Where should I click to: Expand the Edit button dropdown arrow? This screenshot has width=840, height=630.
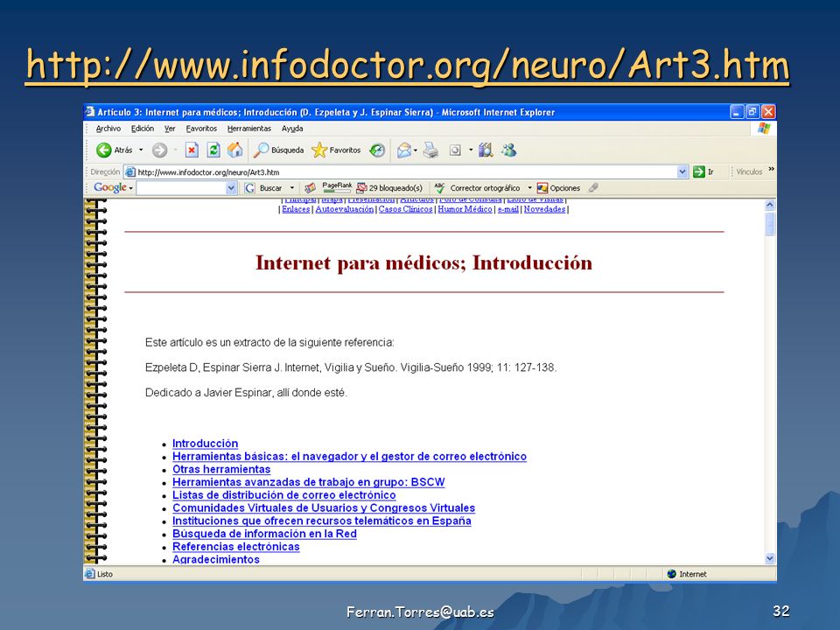click(x=471, y=150)
